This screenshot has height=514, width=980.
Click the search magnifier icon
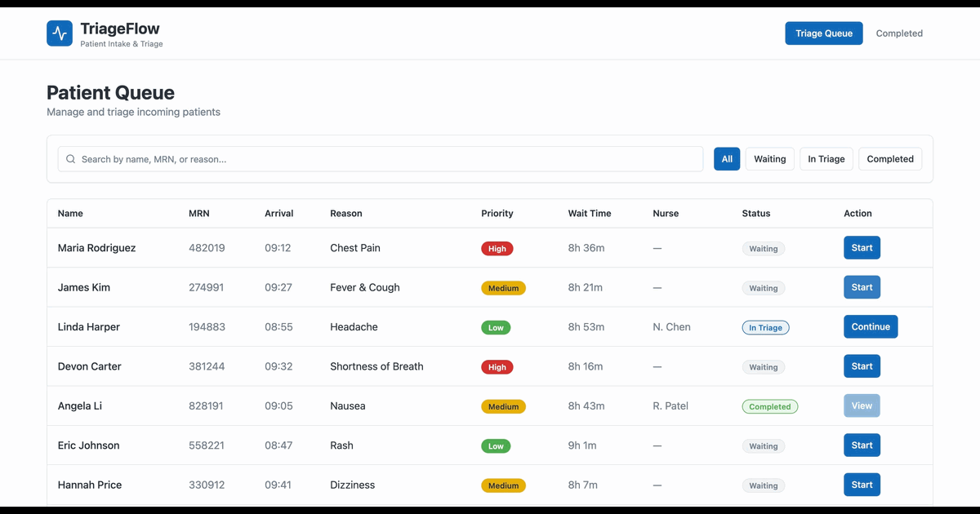tap(71, 159)
